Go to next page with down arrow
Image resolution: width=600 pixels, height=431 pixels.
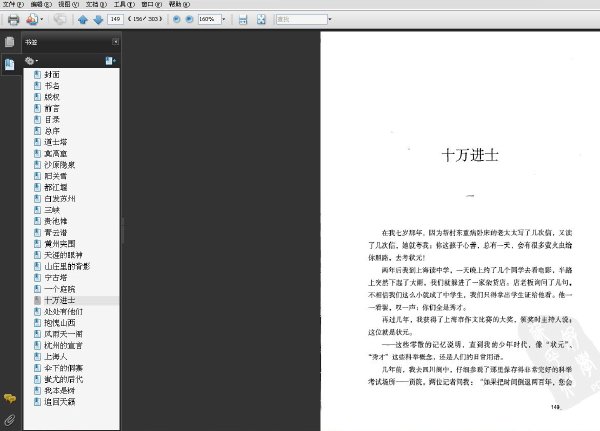98,20
